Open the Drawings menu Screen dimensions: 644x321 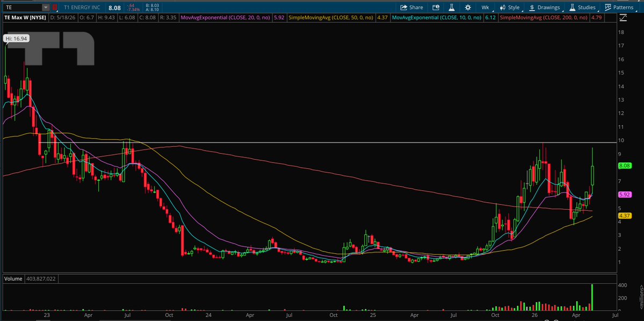pyautogui.click(x=545, y=8)
